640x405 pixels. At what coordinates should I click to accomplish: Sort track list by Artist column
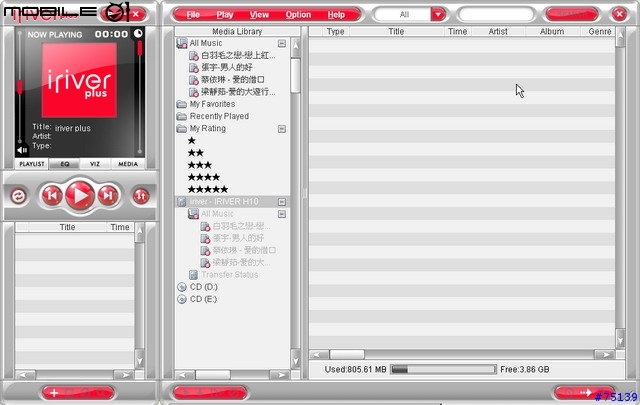[x=498, y=31]
